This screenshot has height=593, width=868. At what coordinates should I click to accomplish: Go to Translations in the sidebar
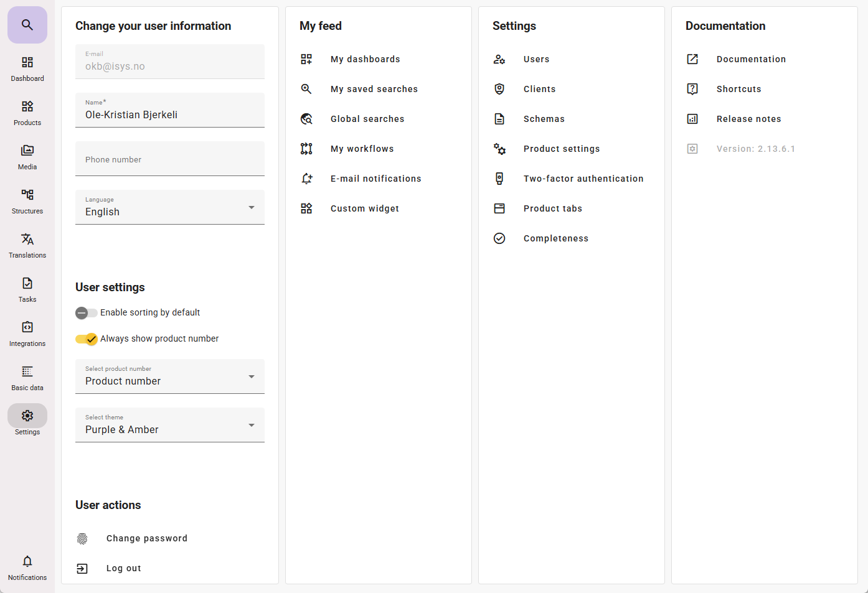coord(27,239)
